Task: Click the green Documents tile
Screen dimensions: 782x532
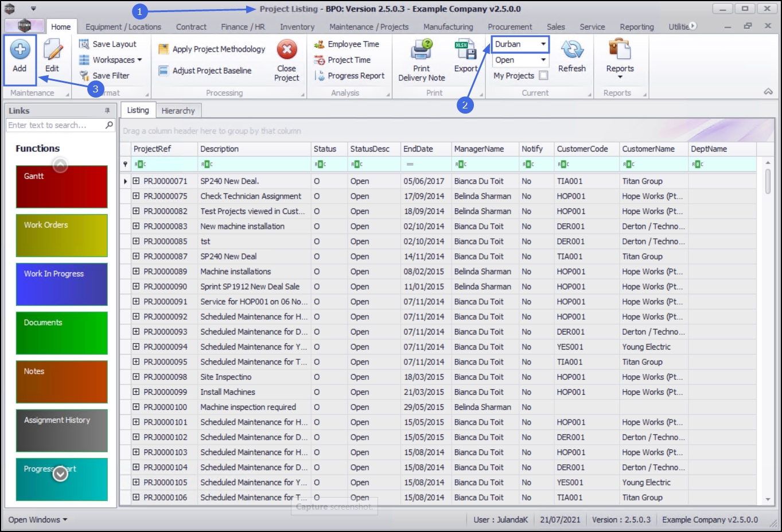Action: coord(61,333)
